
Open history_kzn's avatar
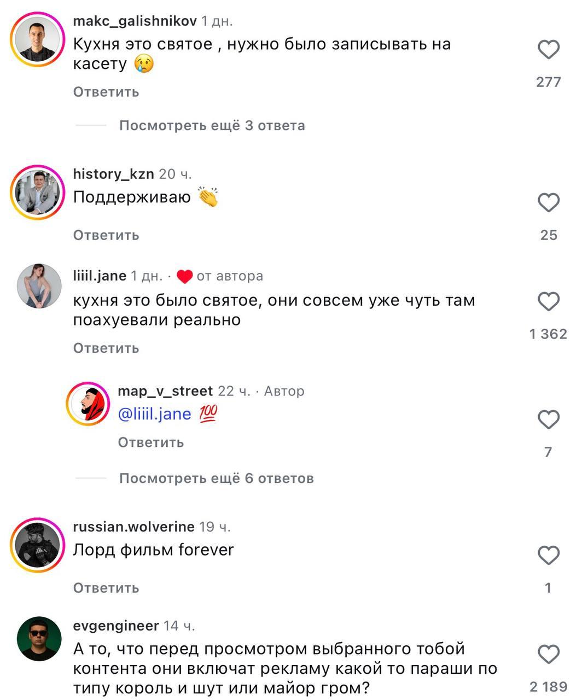[x=38, y=192]
